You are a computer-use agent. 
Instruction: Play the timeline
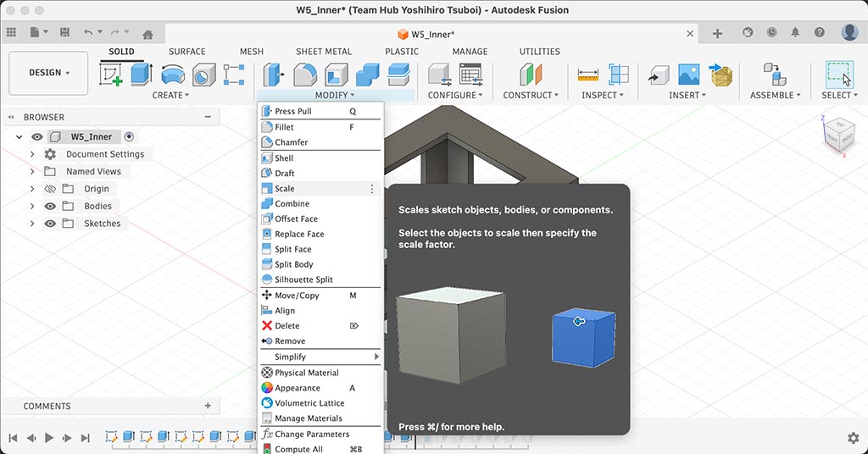[x=48, y=438]
